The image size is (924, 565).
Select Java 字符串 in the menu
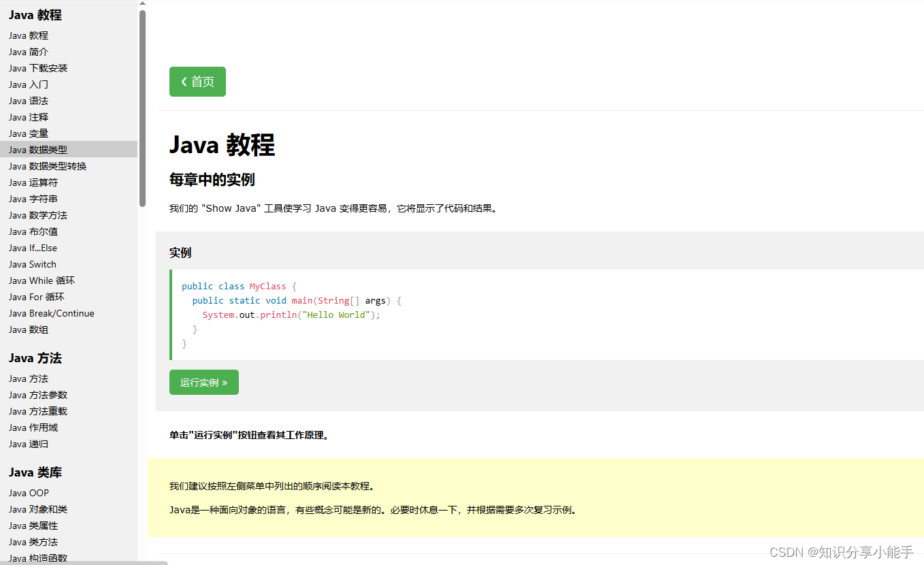click(33, 198)
